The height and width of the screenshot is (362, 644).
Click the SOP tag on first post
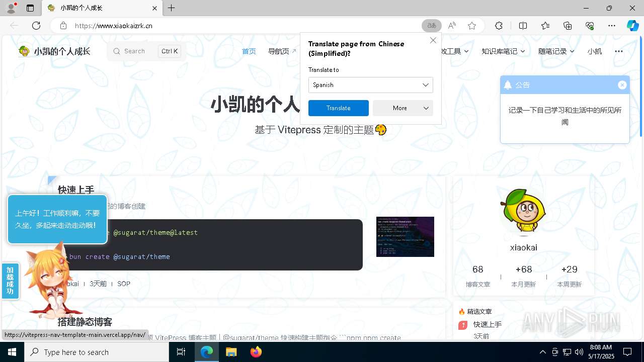(124, 284)
